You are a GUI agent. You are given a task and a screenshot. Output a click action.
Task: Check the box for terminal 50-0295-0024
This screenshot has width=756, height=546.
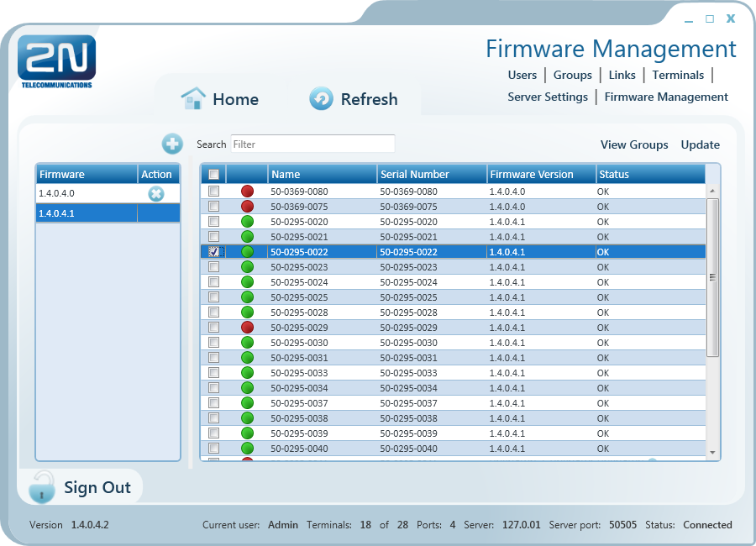pos(213,281)
